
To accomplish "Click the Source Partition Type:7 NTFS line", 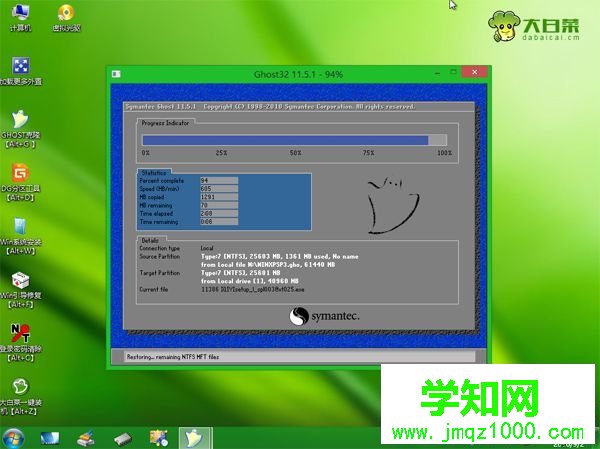I will pos(280,256).
